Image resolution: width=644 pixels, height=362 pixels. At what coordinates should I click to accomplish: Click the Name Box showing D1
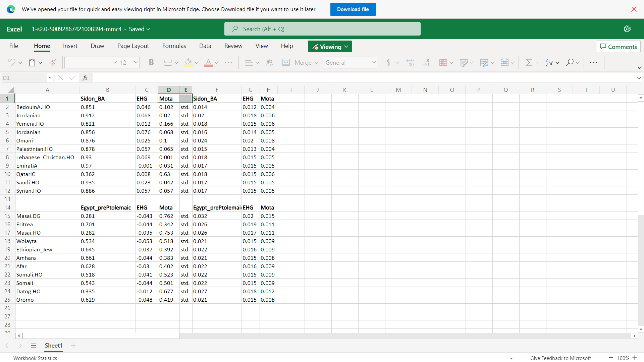pos(24,78)
